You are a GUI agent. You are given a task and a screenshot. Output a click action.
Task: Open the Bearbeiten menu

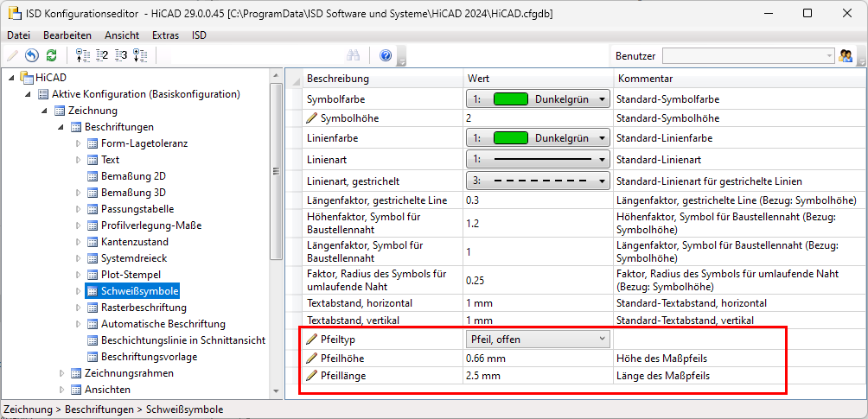[x=67, y=35]
